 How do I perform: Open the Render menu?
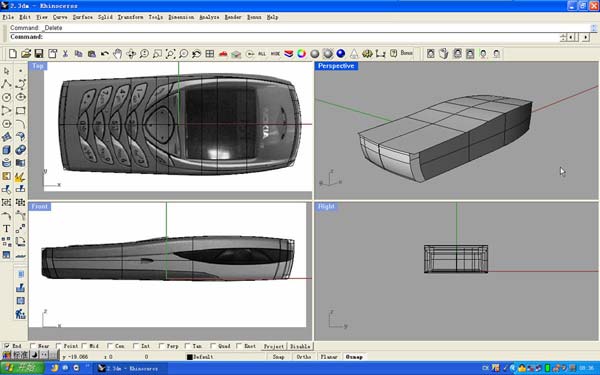click(x=233, y=17)
